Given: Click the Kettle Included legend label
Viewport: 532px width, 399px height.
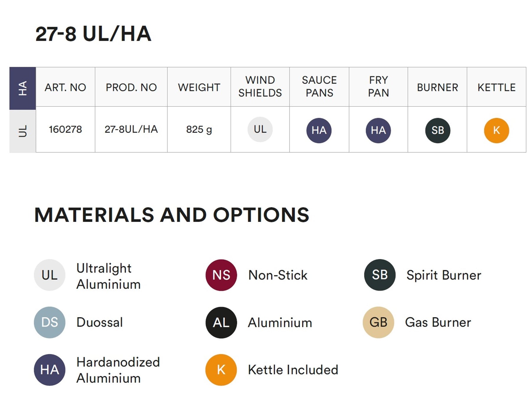Looking at the screenshot, I should [x=293, y=370].
